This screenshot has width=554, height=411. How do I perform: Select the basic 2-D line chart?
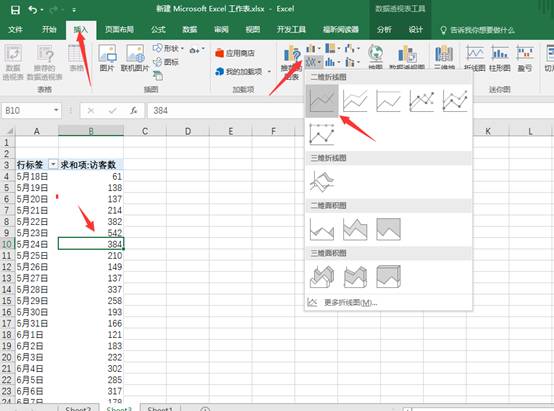click(x=322, y=101)
